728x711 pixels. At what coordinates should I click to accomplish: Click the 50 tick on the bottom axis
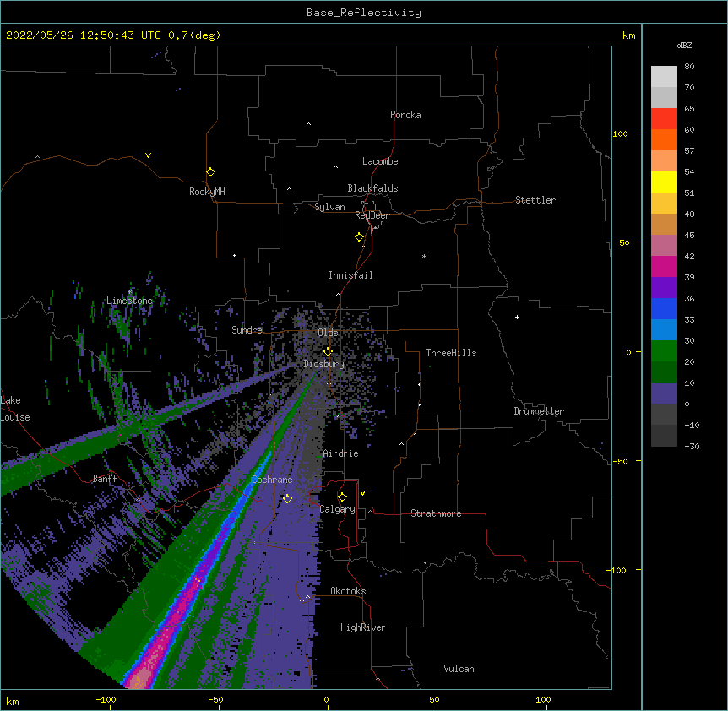coord(434,699)
